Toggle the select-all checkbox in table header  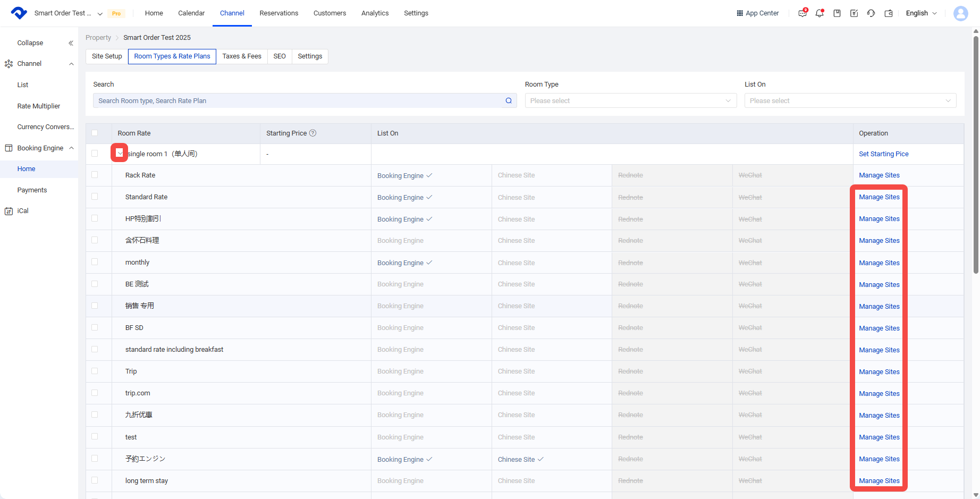95,133
